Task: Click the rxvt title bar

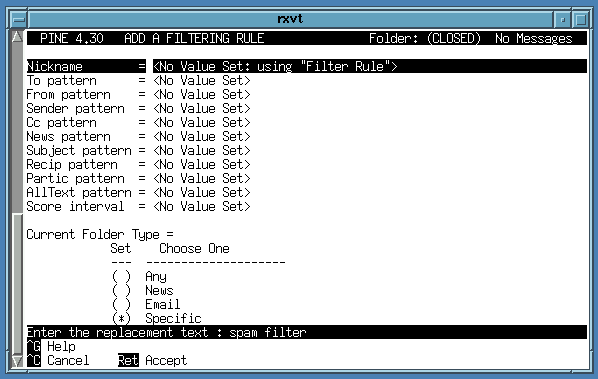Action: [x=291, y=19]
